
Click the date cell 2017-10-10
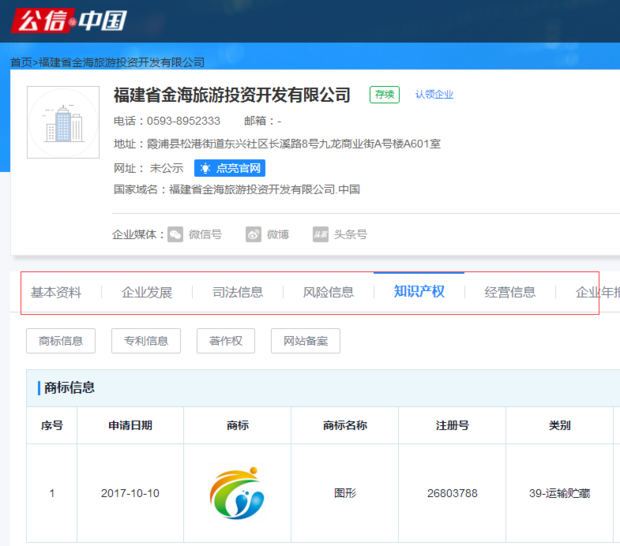point(130,493)
